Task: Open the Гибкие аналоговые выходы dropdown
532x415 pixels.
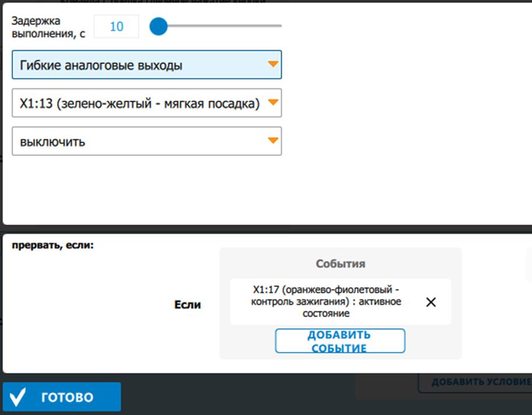Action: click(x=147, y=65)
